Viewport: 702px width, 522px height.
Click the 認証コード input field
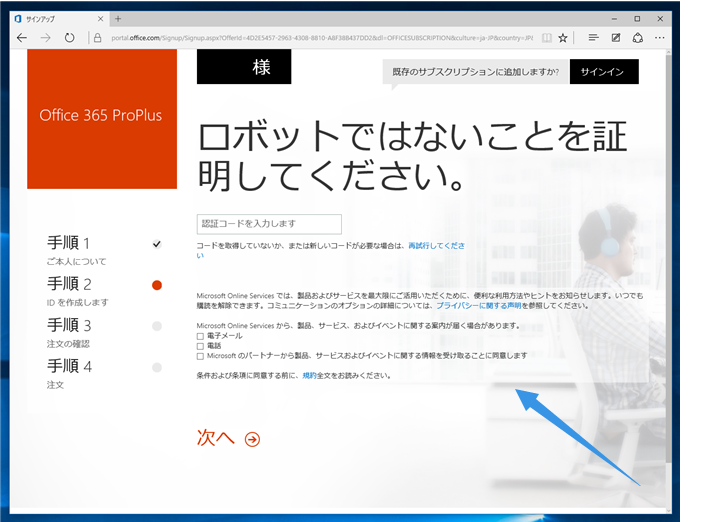269,224
